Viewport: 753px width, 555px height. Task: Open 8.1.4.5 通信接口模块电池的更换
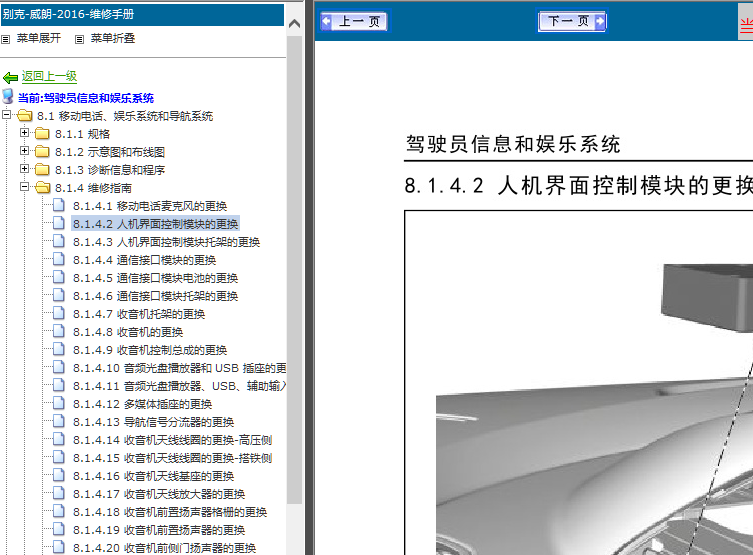click(156, 278)
